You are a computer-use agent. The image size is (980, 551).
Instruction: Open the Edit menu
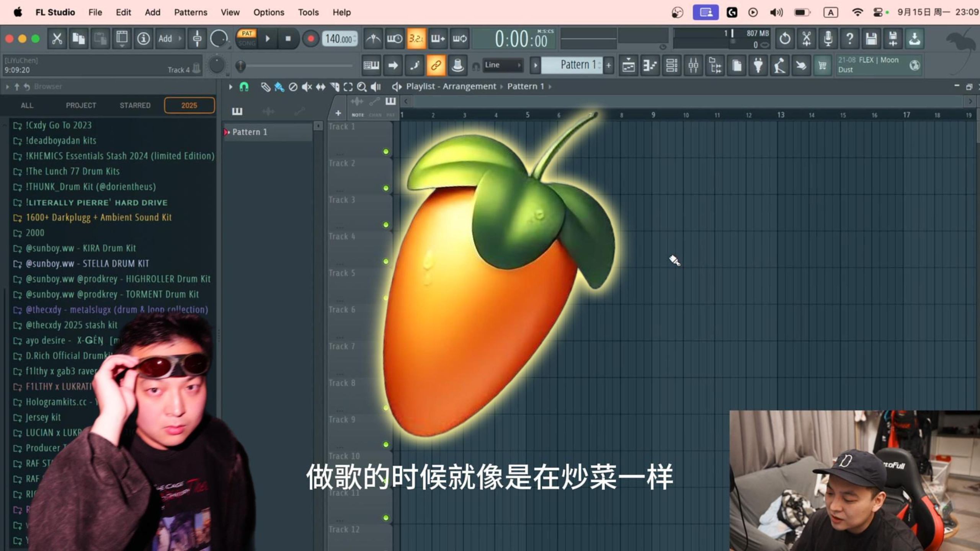(x=123, y=12)
